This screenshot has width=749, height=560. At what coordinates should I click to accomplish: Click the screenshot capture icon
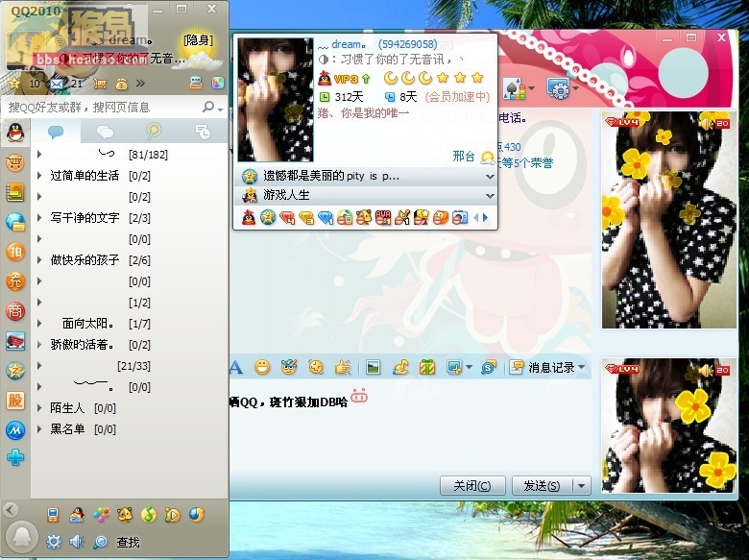tap(454, 367)
